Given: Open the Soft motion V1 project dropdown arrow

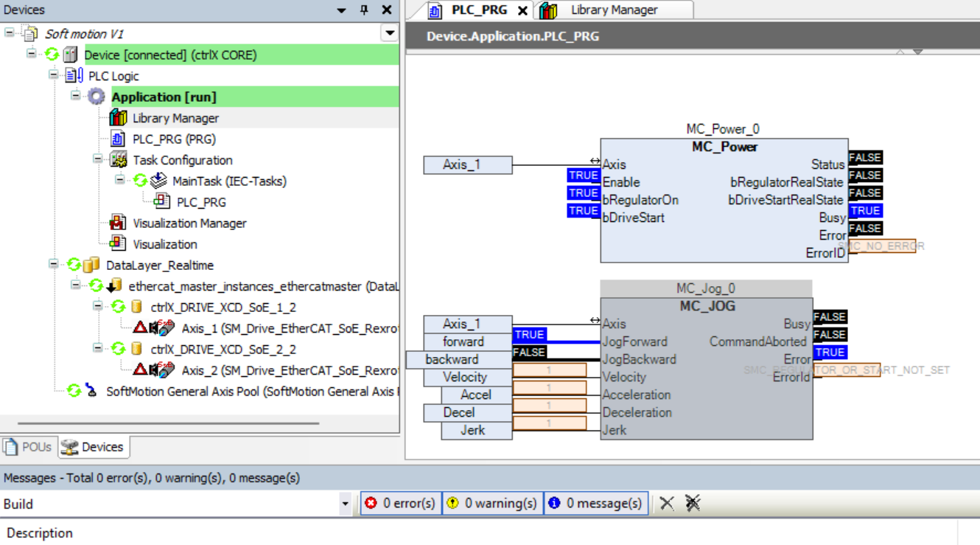Looking at the screenshot, I should [x=390, y=33].
